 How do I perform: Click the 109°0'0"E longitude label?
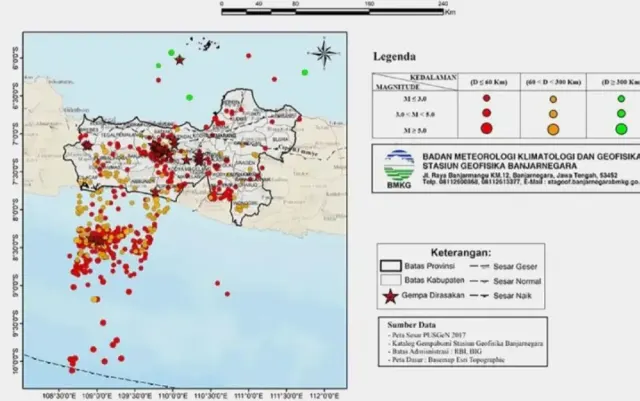[x=97, y=396]
